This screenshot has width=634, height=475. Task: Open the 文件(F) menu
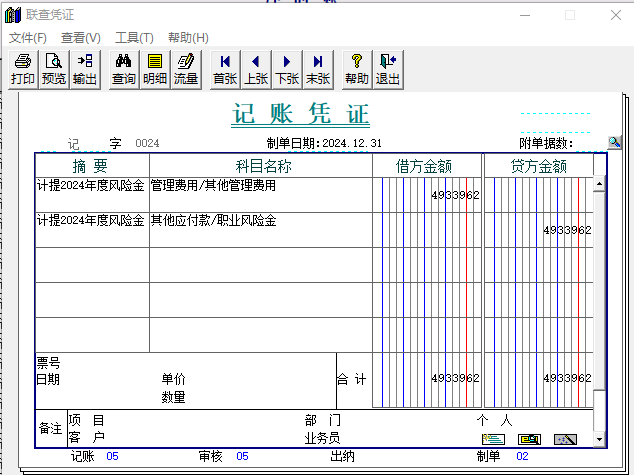pos(28,38)
